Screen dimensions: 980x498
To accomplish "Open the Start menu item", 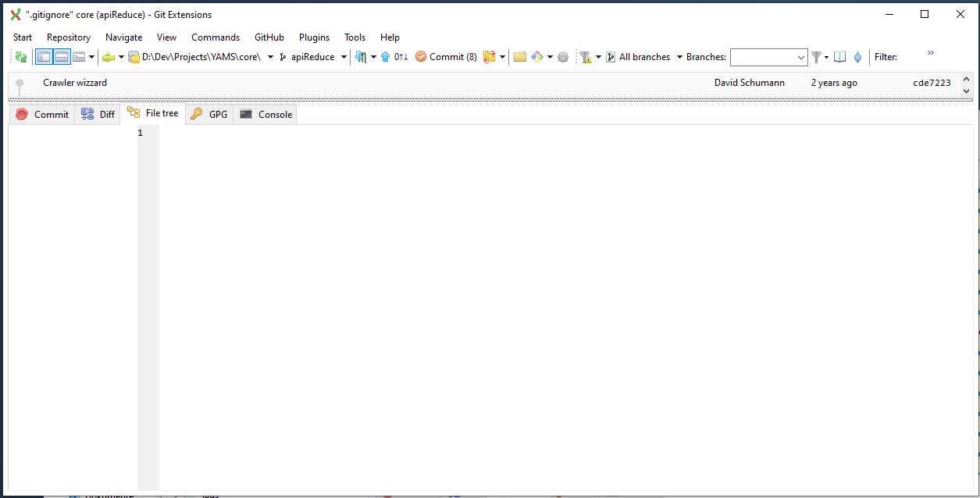I will [x=23, y=37].
